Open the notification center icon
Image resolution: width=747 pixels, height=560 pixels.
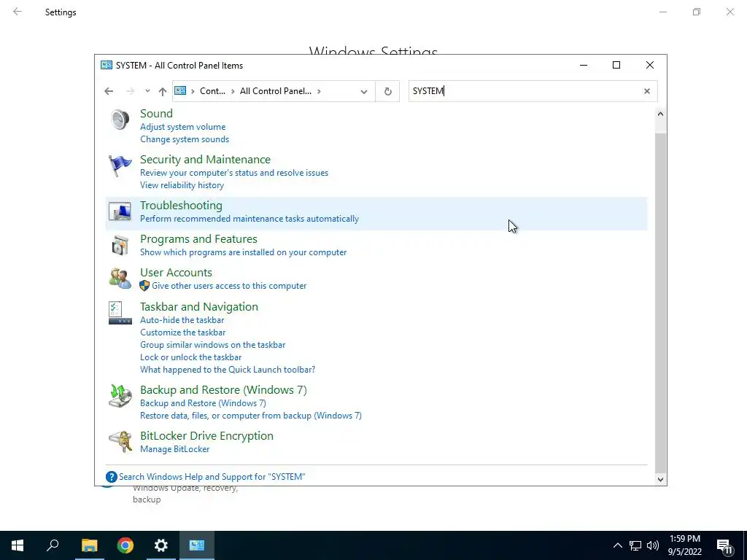click(x=724, y=546)
